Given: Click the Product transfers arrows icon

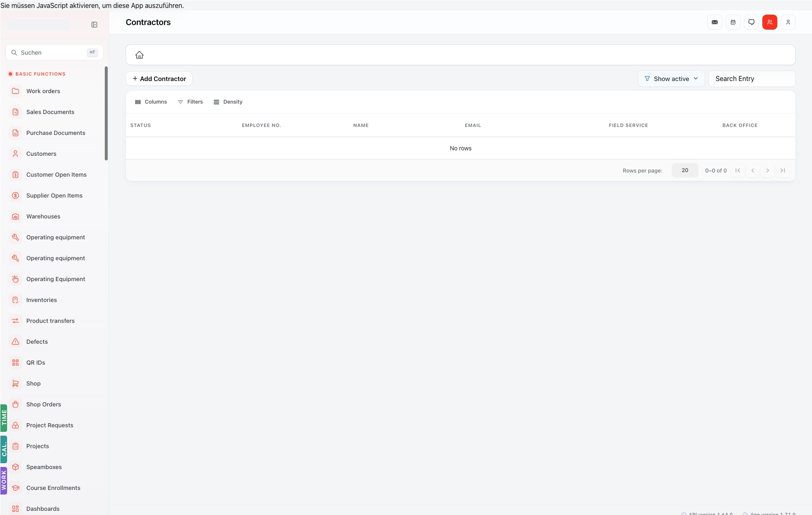Looking at the screenshot, I should (15, 321).
